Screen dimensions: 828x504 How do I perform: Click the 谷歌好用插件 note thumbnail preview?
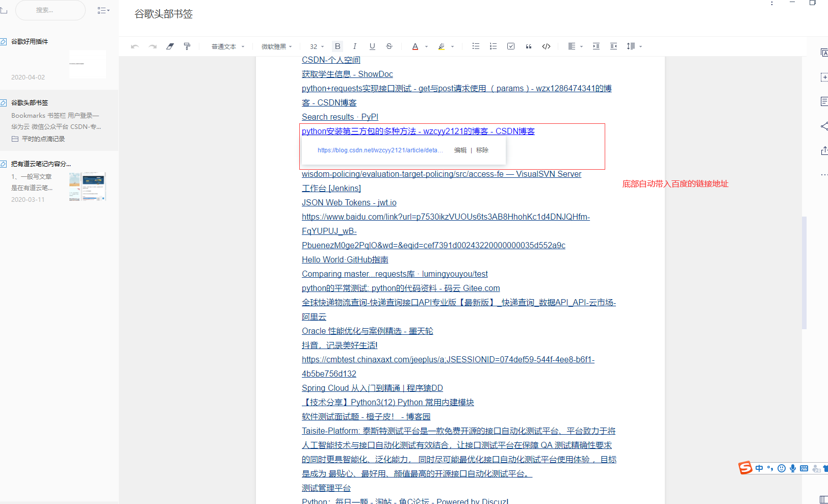click(x=88, y=64)
